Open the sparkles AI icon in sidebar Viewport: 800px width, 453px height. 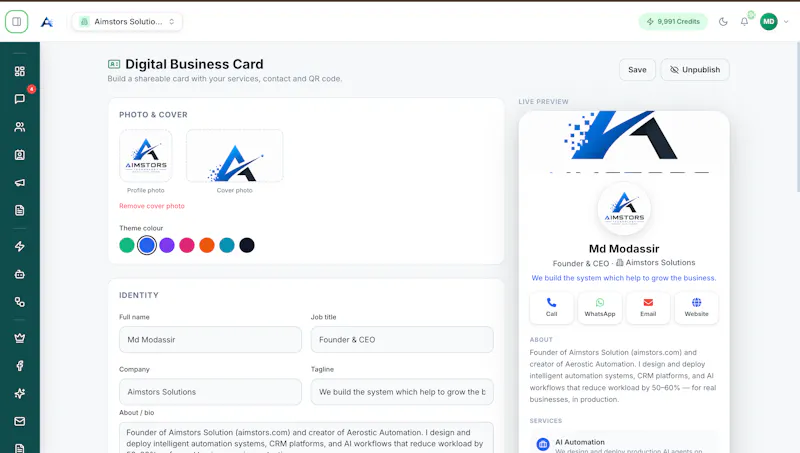pyautogui.click(x=19, y=393)
